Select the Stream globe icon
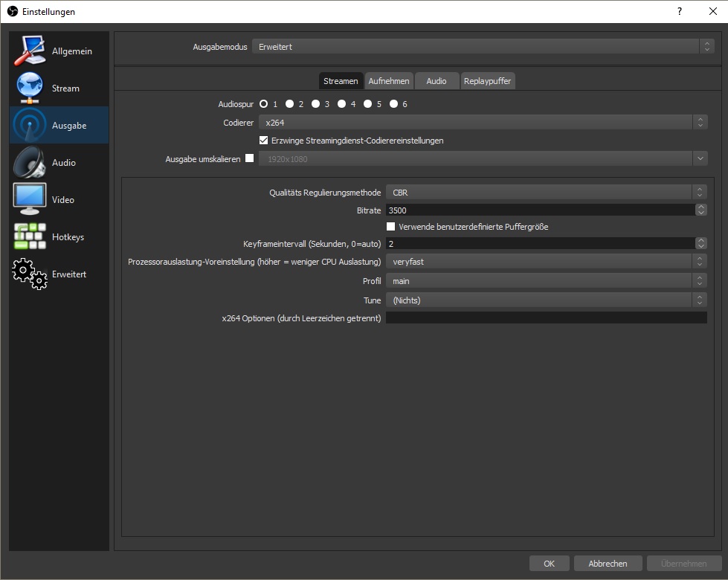 (x=30, y=88)
